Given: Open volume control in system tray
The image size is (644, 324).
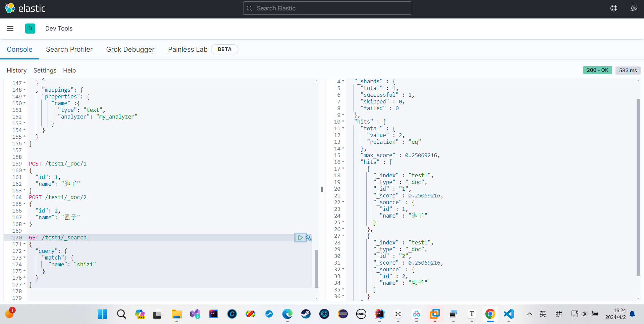Looking at the screenshot, I should click(584, 314).
